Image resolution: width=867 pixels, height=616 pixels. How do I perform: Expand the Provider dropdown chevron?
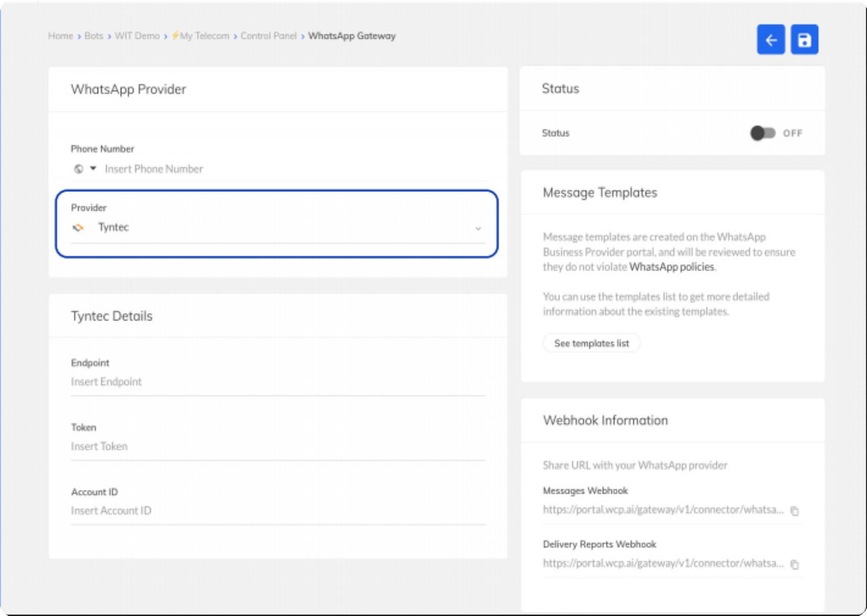tap(478, 229)
